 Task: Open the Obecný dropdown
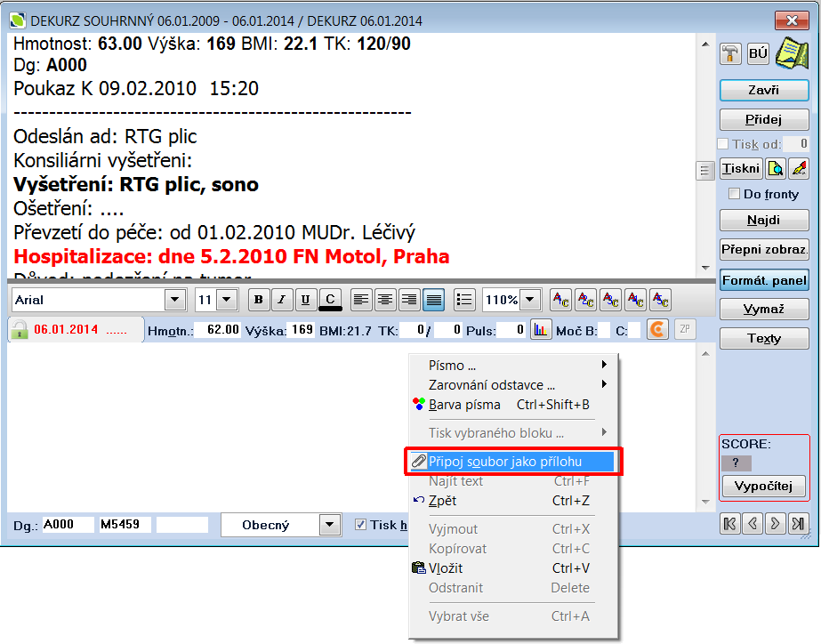click(330, 525)
